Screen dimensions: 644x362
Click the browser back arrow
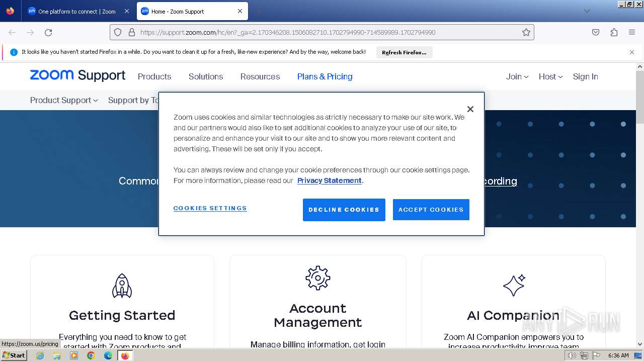tap(12, 32)
